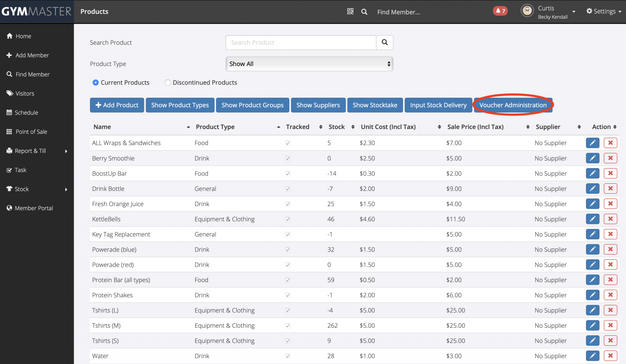The width and height of the screenshot is (626, 364).
Task: Click the QR code scanner icon
Action: point(350,11)
